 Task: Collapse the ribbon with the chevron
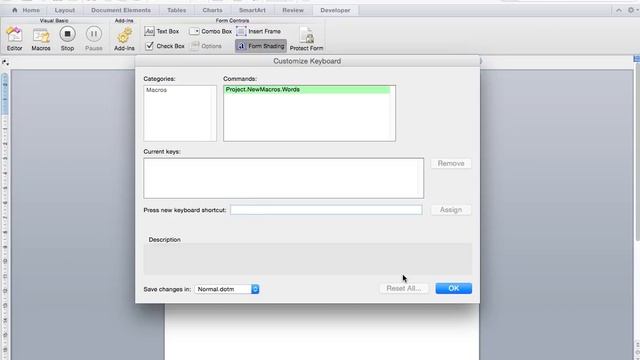pyautogui.click(x=619, y=10)
